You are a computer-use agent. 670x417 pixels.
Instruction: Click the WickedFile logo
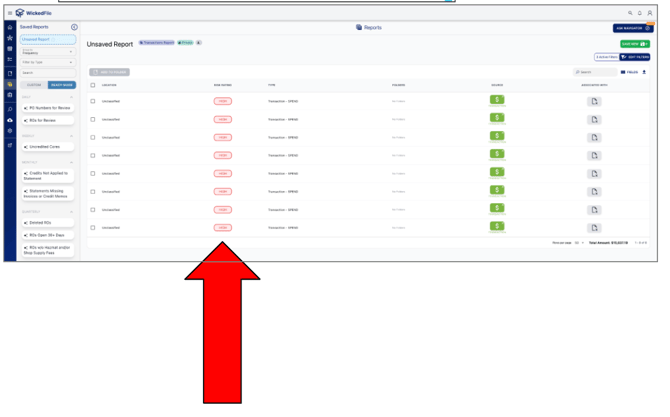[34, 13]
